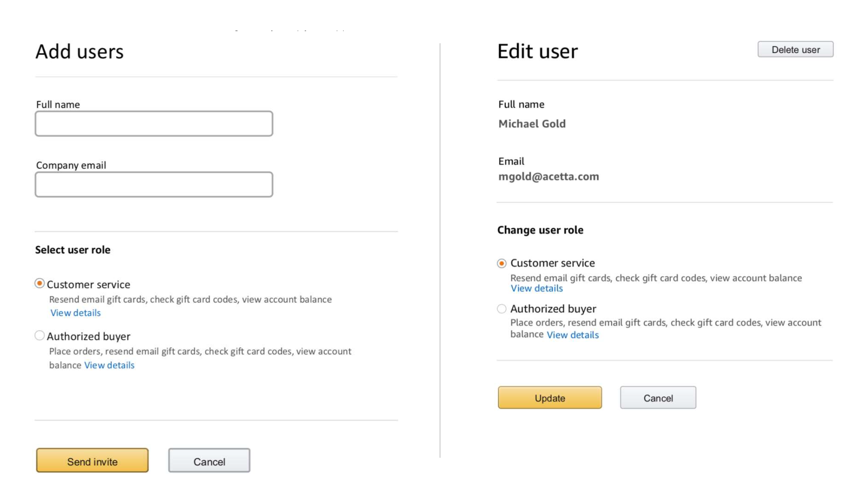Open Authorized buyer View details in Add users
The width and height of the screenshot is (868, 501).
coord(109,365)
